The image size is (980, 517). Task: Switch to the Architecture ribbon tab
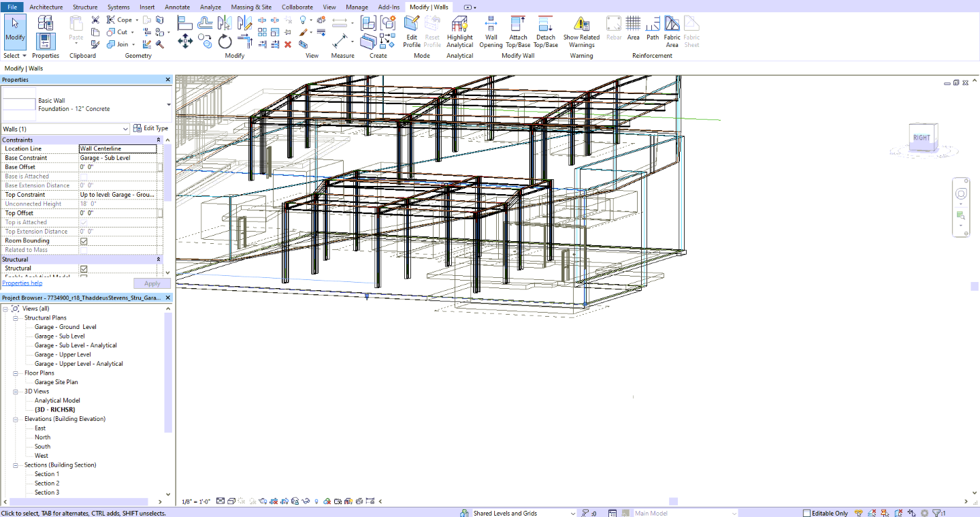tap(46, 7)
